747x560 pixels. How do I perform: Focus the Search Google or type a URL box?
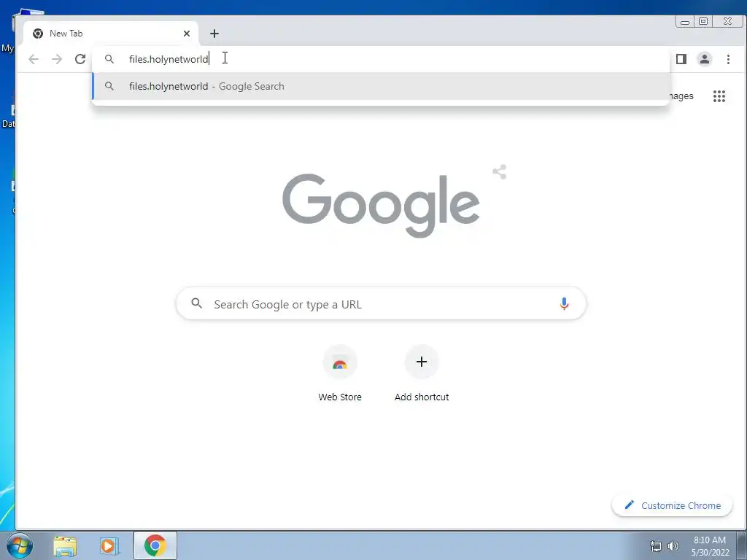point(381,303)
